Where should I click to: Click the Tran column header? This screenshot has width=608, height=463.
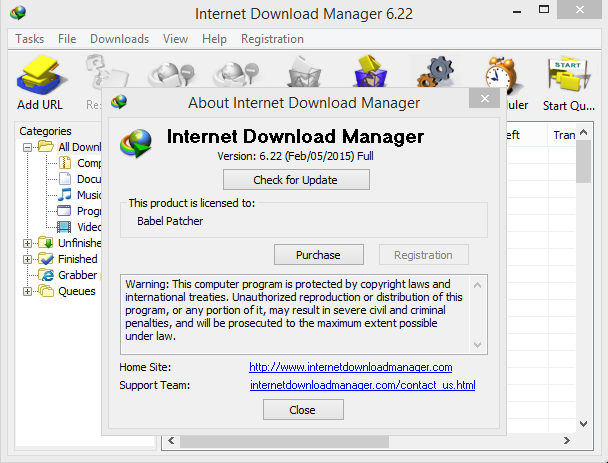click(x=562, y=135)
